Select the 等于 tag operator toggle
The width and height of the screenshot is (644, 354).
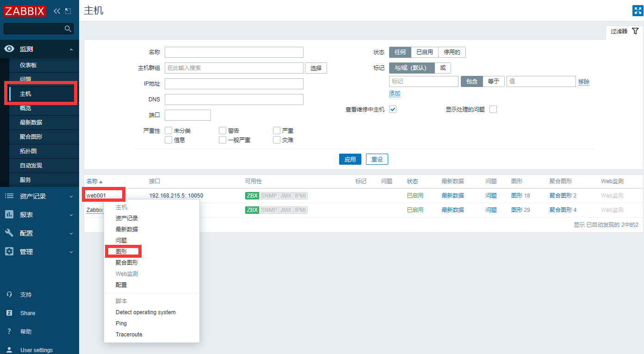(494, 81)
